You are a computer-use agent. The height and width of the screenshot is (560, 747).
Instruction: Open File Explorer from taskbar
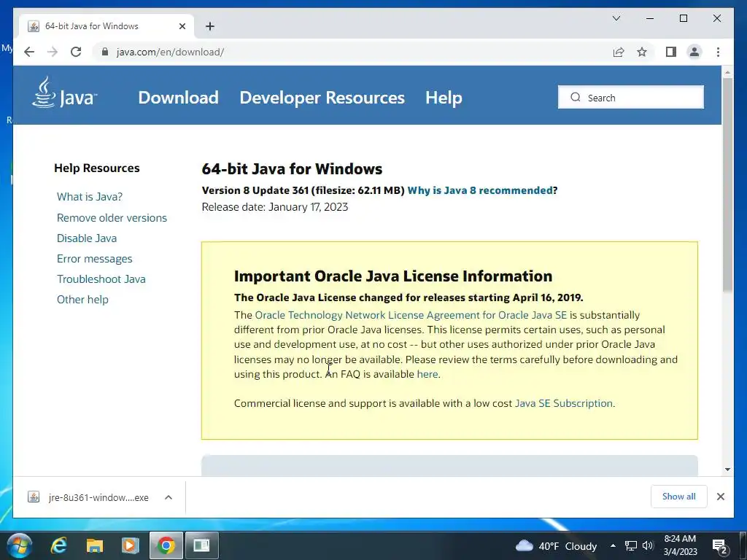(x=94, y=545)
